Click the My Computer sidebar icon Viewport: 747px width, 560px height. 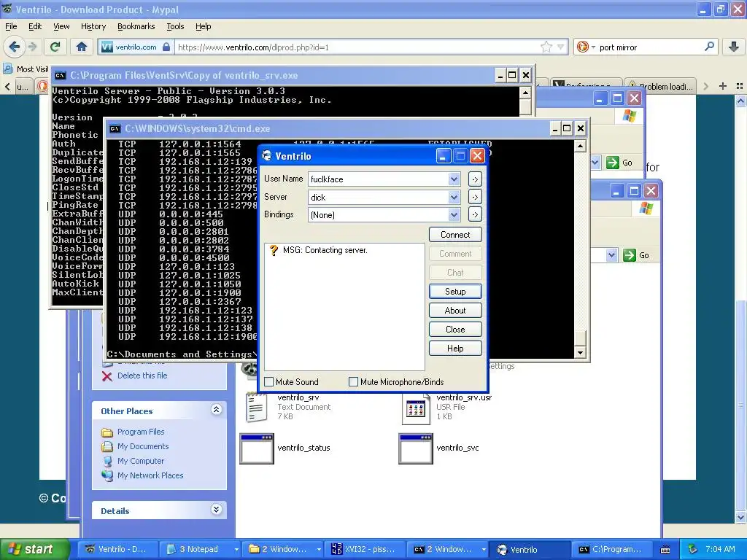[x=107, y=461]
